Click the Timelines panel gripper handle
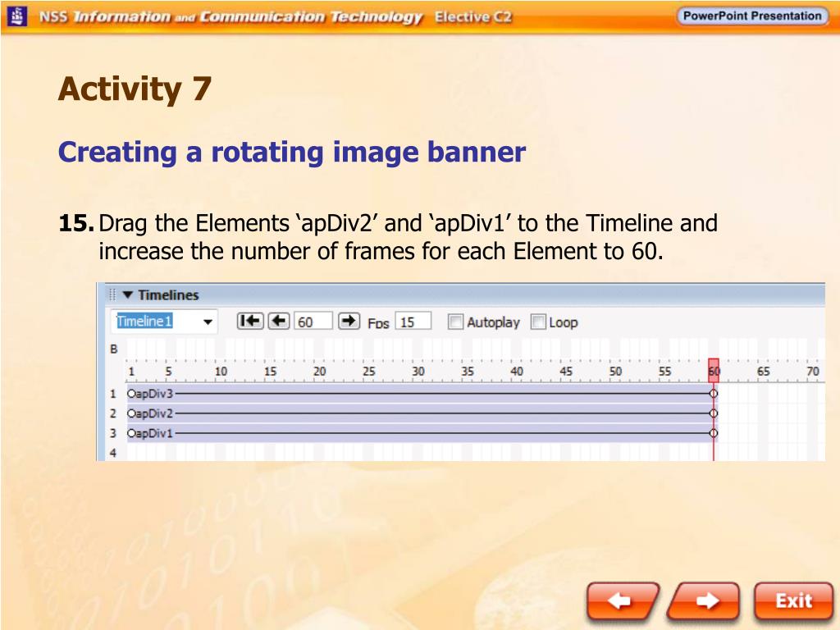 tap(112, 294)
